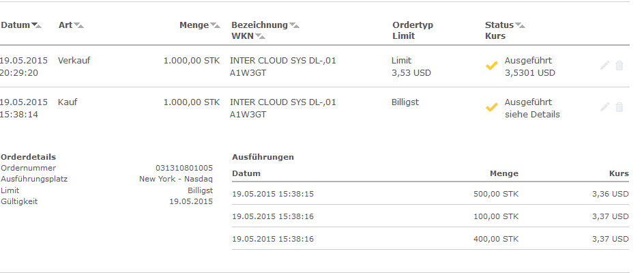Click the Status column header label
This screenshot has width=644, height=273.
point(499,25)
